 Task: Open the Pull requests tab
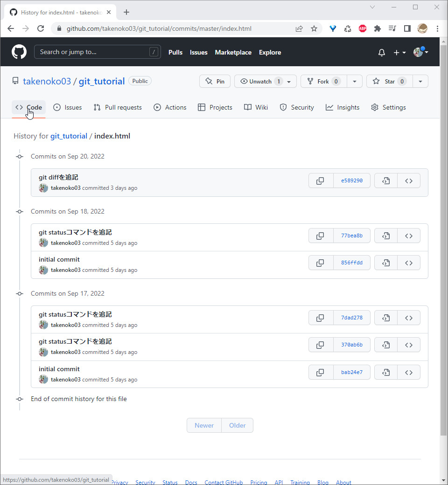pos(118,107)
